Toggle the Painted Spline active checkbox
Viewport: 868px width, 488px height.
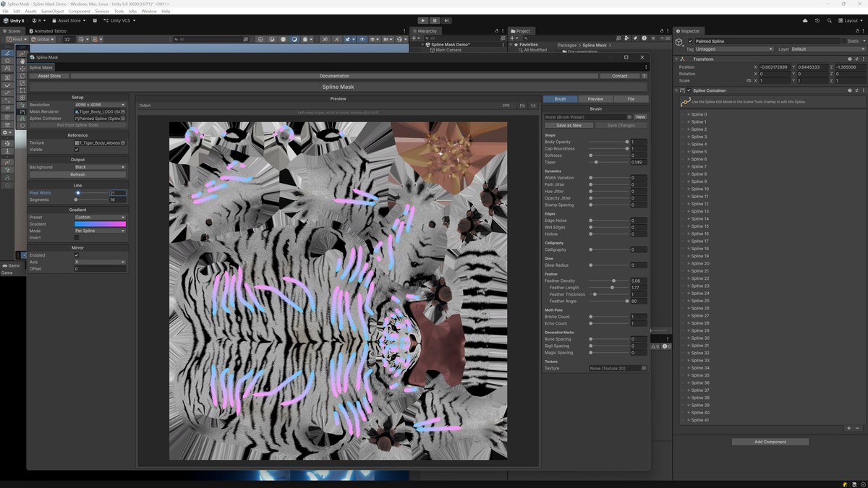691,41
